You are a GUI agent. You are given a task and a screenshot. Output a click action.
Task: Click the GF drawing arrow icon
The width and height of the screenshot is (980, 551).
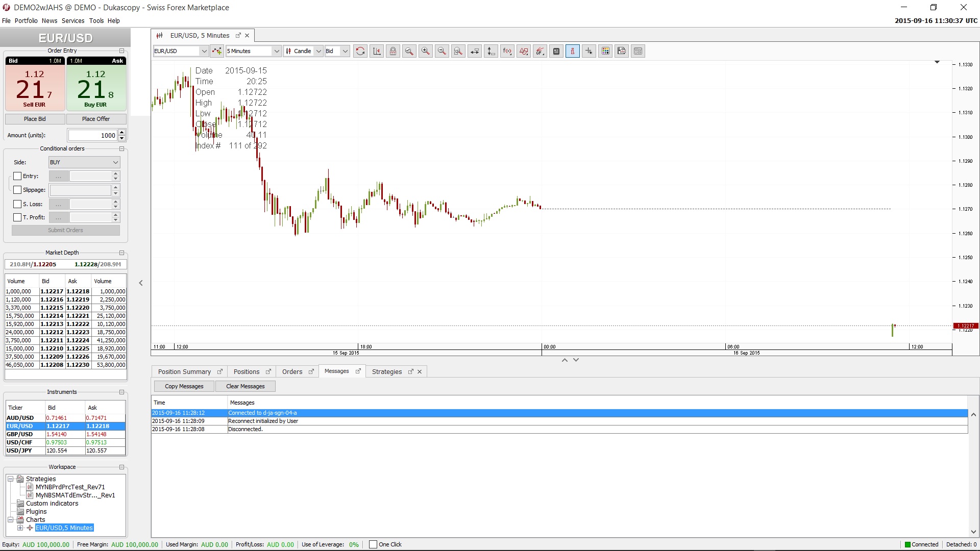tap(540, 51)
